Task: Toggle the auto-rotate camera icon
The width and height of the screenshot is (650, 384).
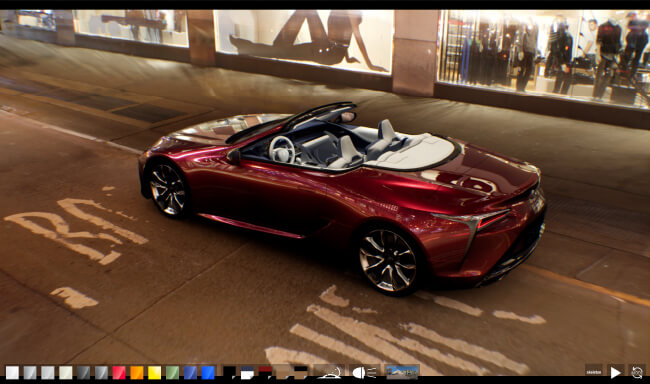Action: (x=637, y=372)
